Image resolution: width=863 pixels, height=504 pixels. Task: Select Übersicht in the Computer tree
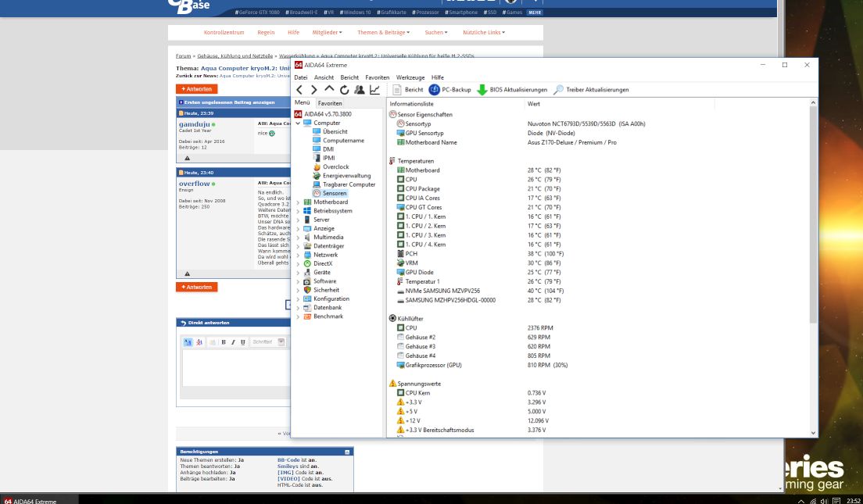point(335,132)
